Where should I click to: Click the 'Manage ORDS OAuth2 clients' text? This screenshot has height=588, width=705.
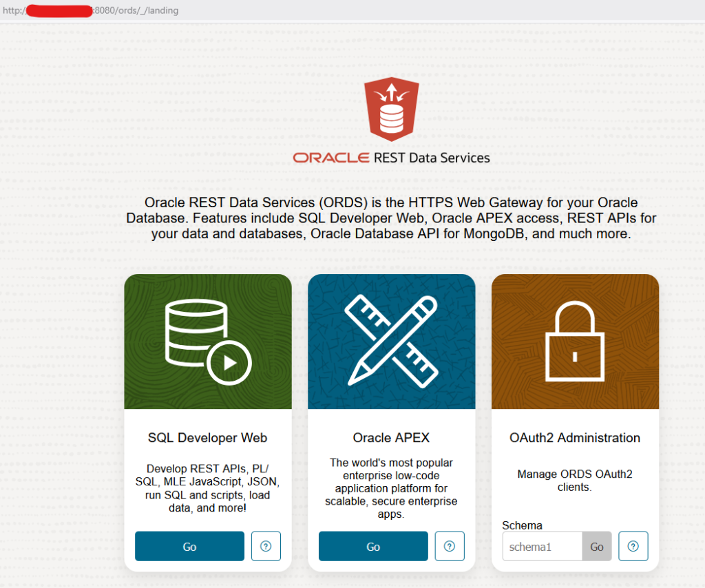[x=575, y=481]
